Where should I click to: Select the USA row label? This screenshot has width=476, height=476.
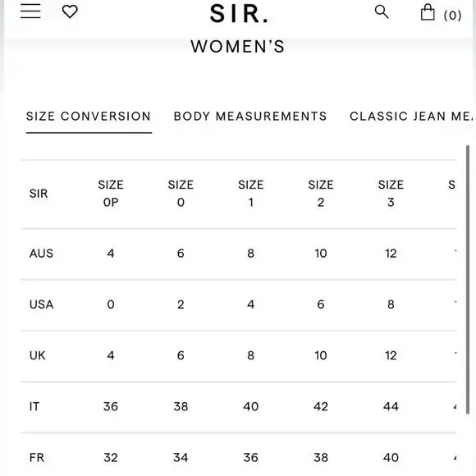[42, 304]
